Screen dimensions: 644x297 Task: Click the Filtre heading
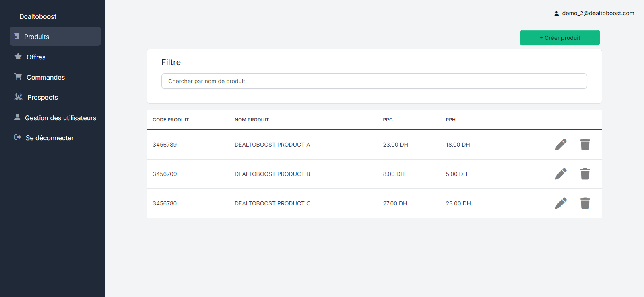pyautogui.click(x=171, y=62)
